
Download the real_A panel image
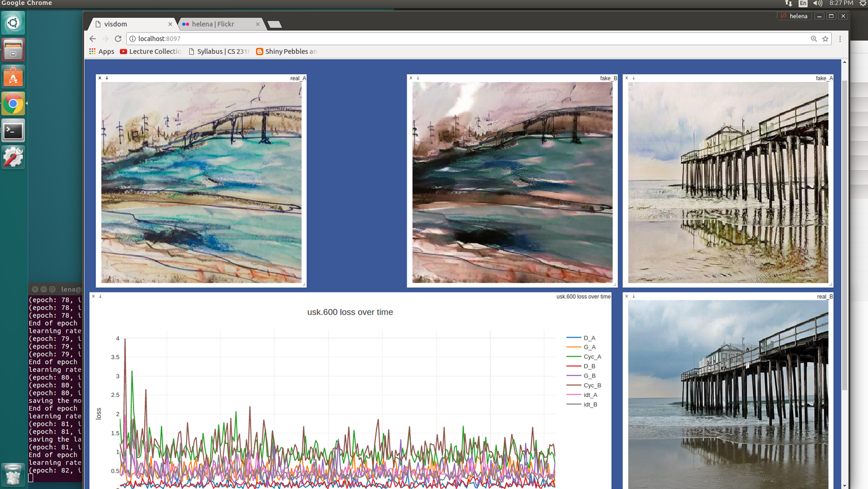click(x=106, y=78)
